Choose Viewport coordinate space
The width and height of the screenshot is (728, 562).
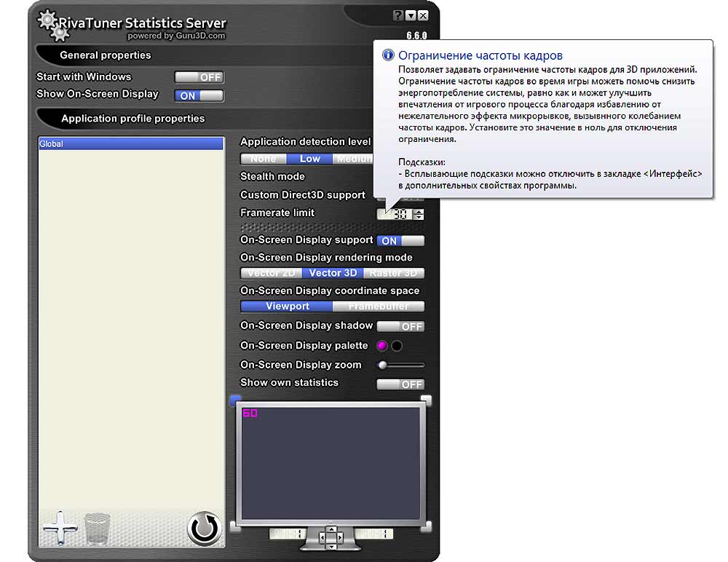287,306
